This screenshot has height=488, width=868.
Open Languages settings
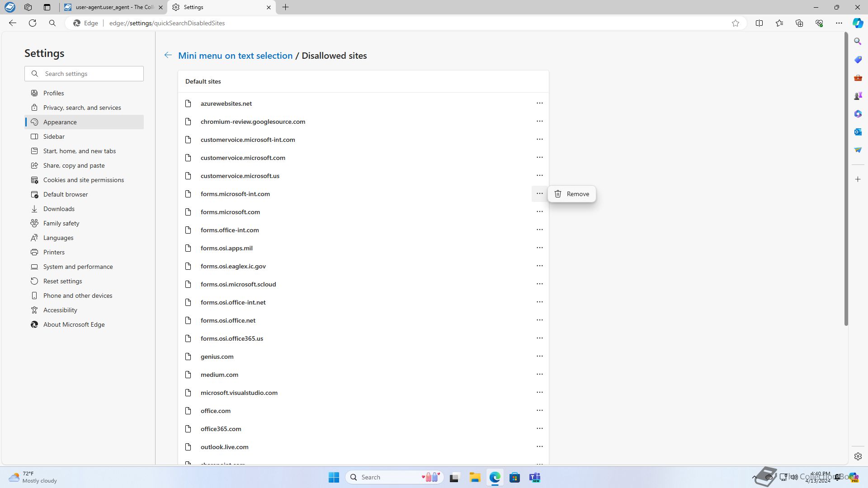pyautogui.click(x=84, y=238)
